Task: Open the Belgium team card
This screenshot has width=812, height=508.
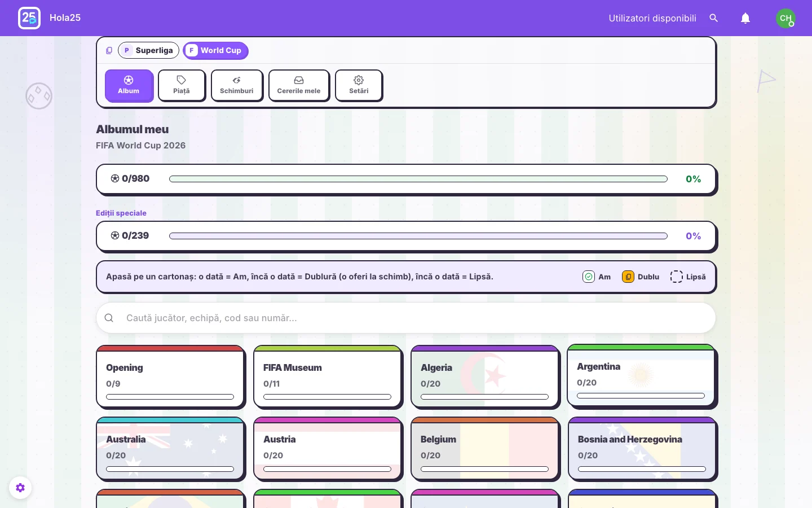Action: pos(485,448)
